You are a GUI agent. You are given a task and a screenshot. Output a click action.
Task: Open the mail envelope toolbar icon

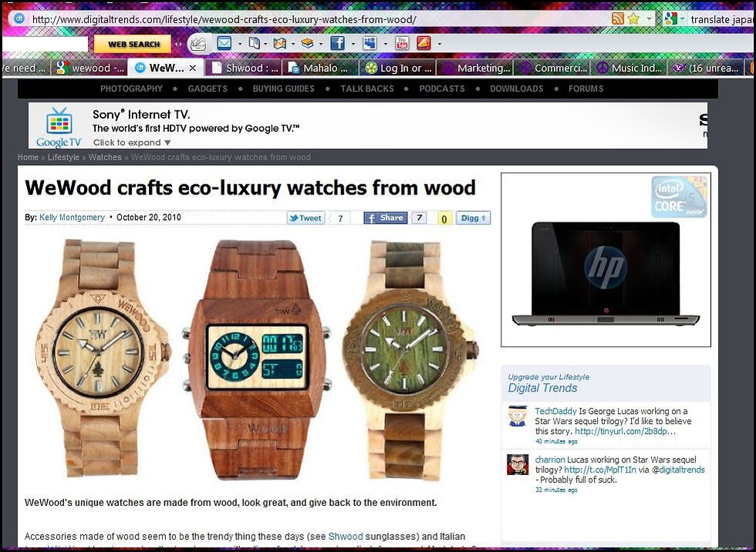[224, 43]
